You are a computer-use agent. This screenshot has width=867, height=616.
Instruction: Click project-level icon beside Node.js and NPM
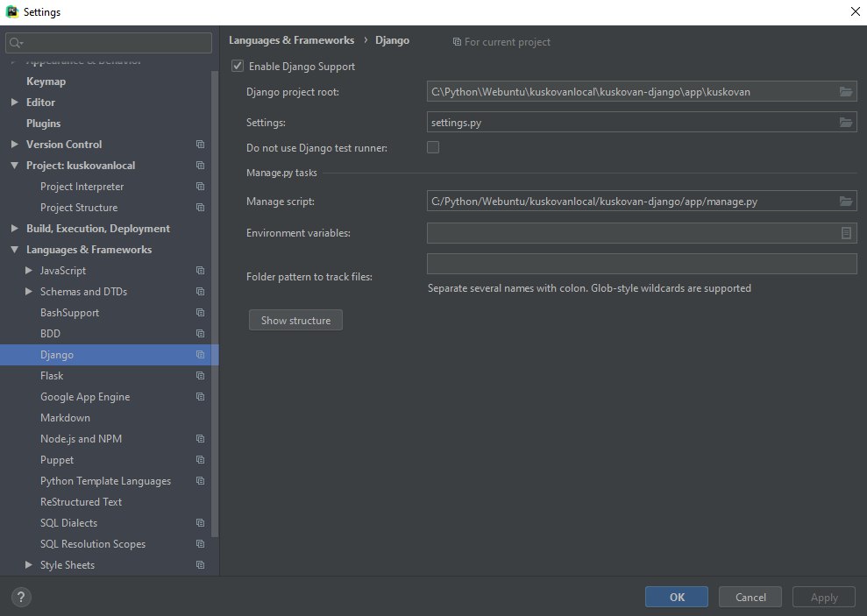200,439
